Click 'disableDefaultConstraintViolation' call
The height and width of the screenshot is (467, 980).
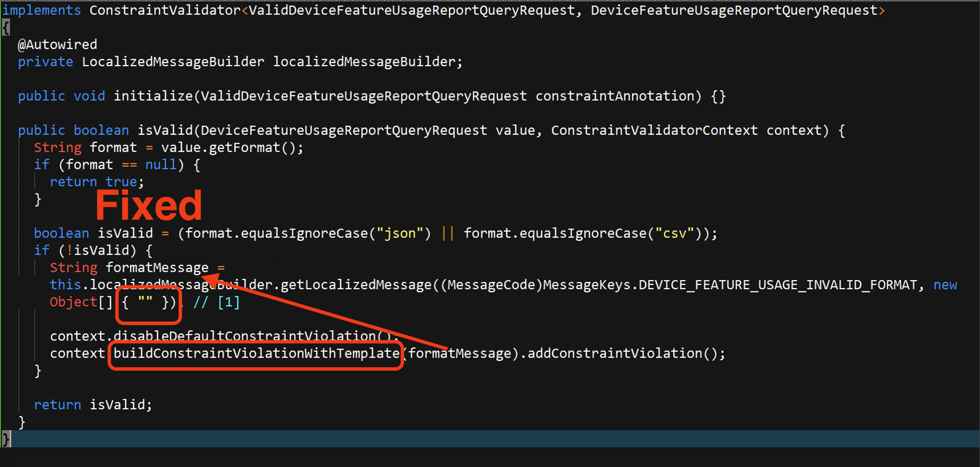(244, 336)
